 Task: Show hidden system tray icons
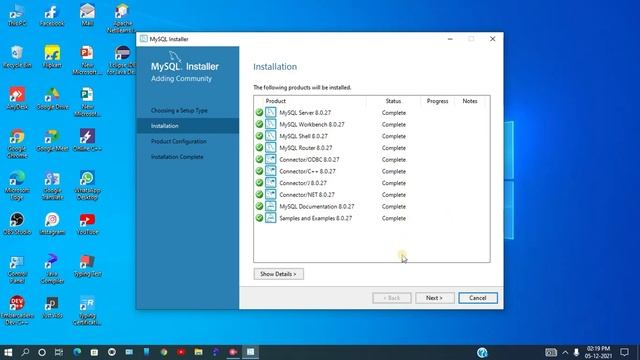565,352
